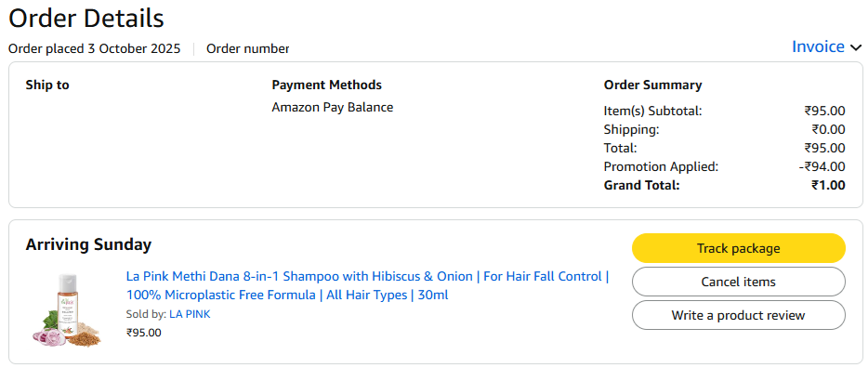Image resolution: width=868 pixels, height=381 pixels.
Task: Click the redacted shipping address block
Action: [x=128, y=148]
